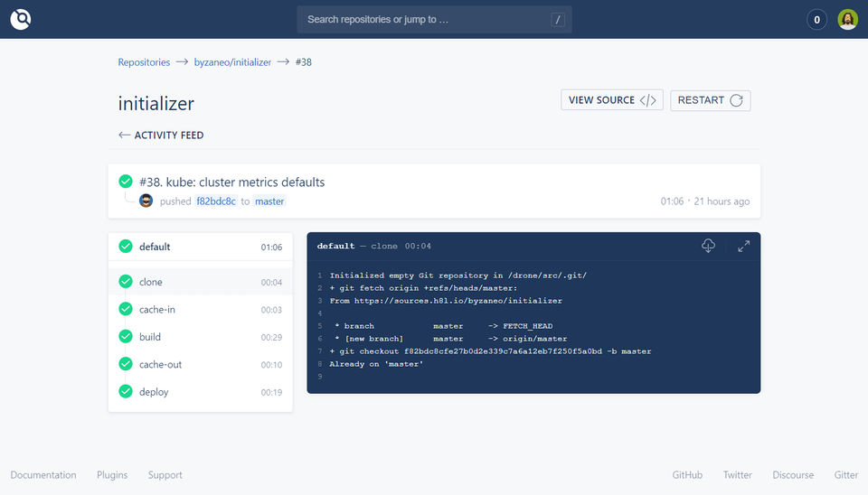868x495 pixels.
Task: Click the default stage success check icon
Action: coord(126,246)
